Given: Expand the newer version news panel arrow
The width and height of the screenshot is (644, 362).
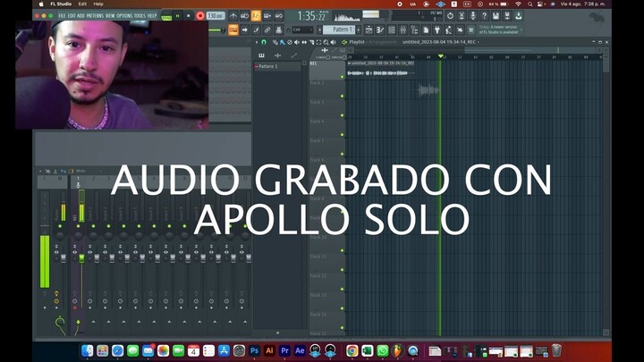Looking at the screenshot, I should (521, 29).
